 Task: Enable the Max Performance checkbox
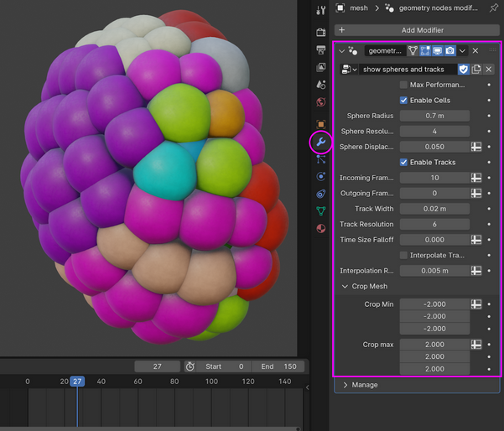(x=403, y=85)
